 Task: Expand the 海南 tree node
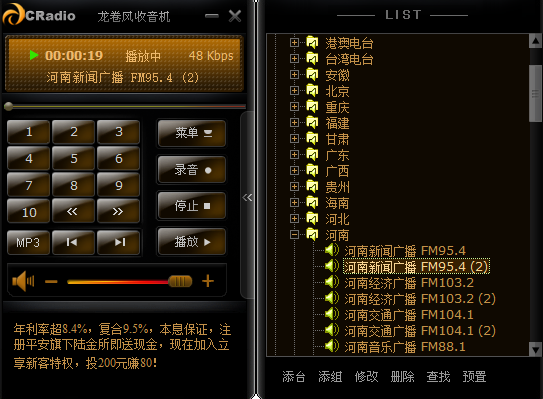click(x=294, y=203)
